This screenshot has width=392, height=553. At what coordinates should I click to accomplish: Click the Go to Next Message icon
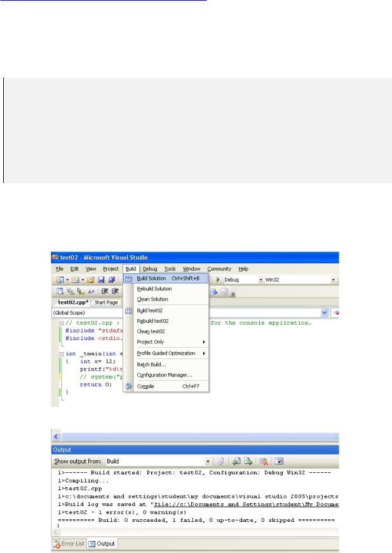248,461
